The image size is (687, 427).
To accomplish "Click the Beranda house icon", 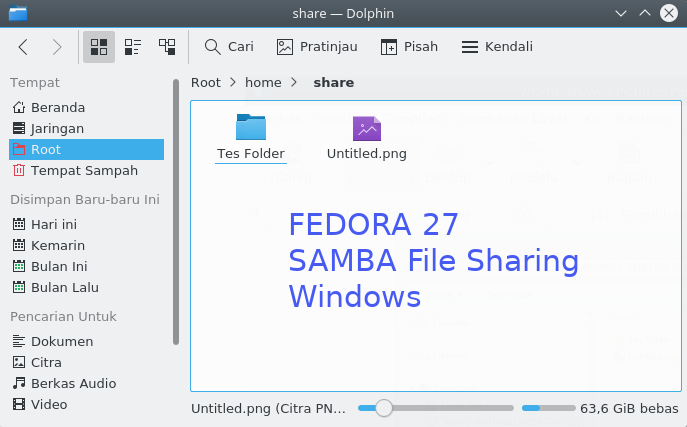I will [x=19, y=107].
